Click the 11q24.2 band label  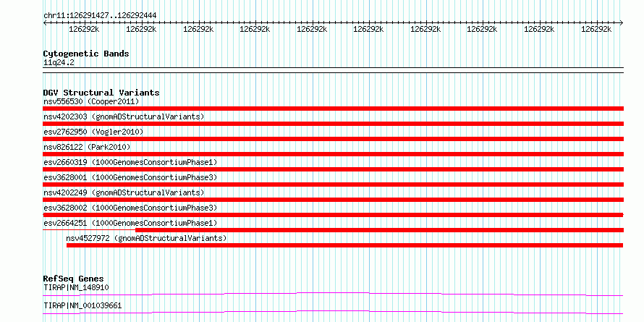[x=59, y=63]
